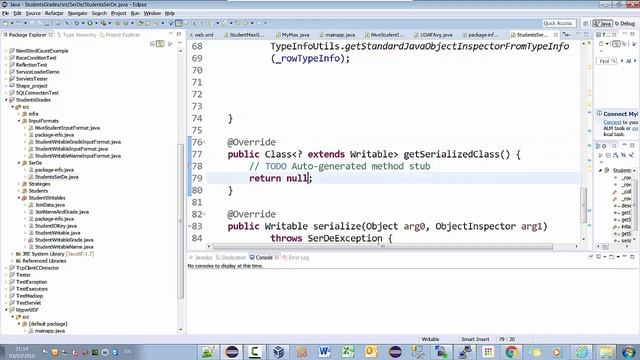Collapse the UpperUDF project node
This screenshot has width=640, height=360.
coord(7,310)
